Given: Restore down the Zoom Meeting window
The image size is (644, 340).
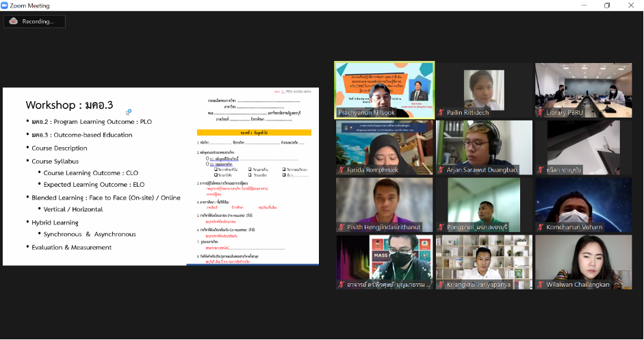Looking at the screenshot, I should [606, 5].
